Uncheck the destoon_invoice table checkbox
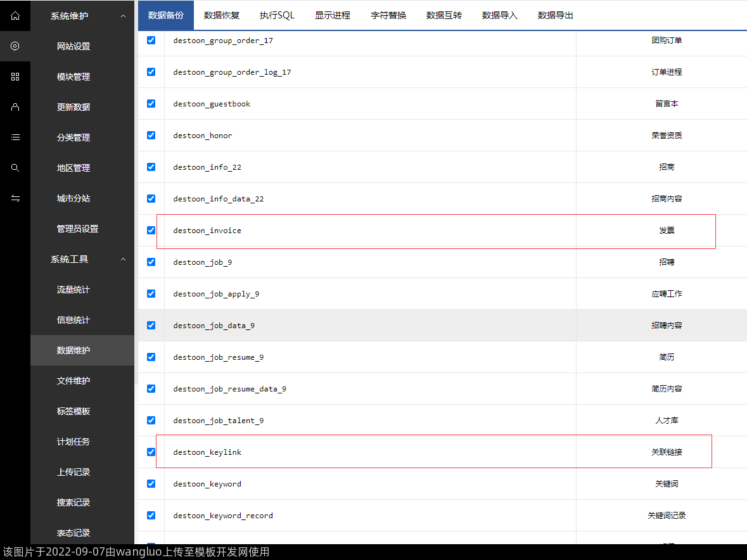The width and height of the screenshot is (747, 560). 151,230
